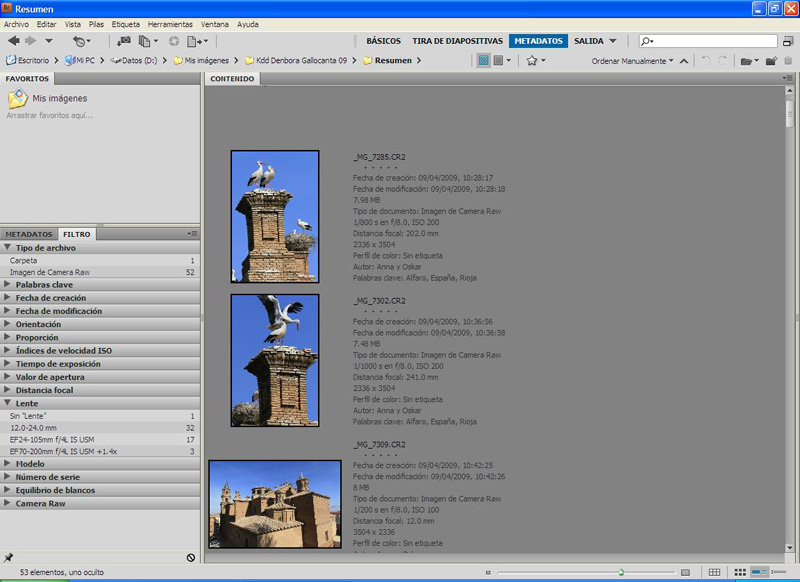Image resolution: width=800 pixels, height=582 pixels.
Task: Click the thumbnail size slider handle
Action: [621, 572]
